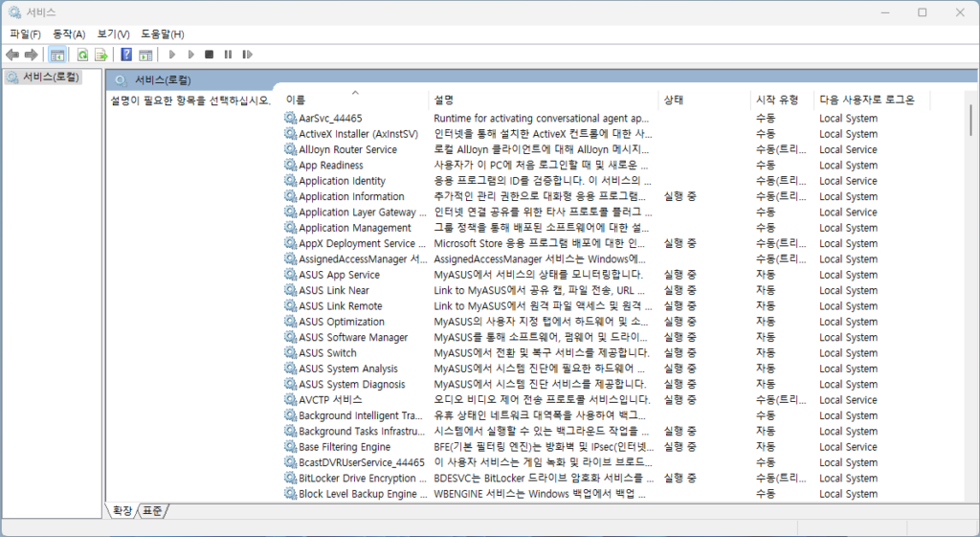The height and width of the screenshot is (537, 980).
Task: Select the Application Layer Gateway service name
Action: 363,212
